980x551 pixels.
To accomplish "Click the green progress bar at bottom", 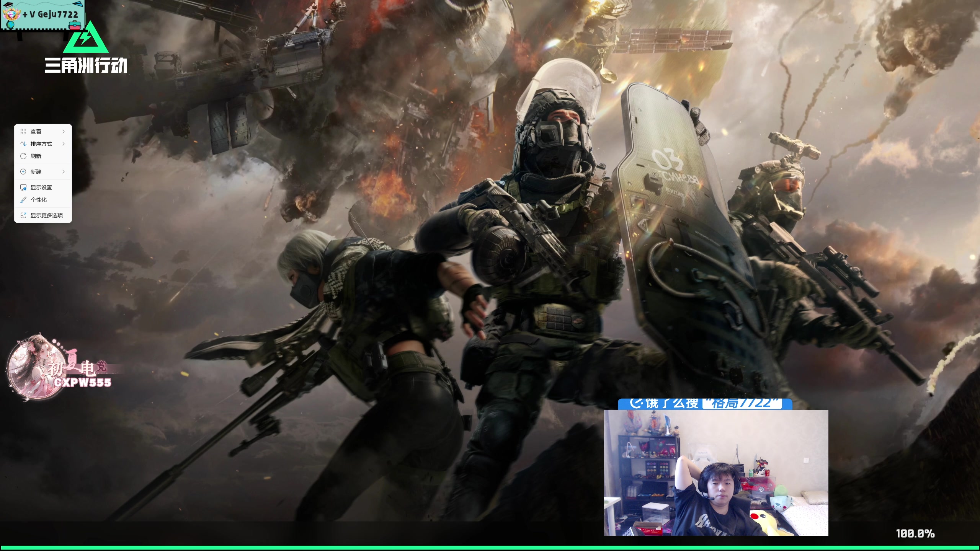I will pyautogui.click(x=490, y=548).
